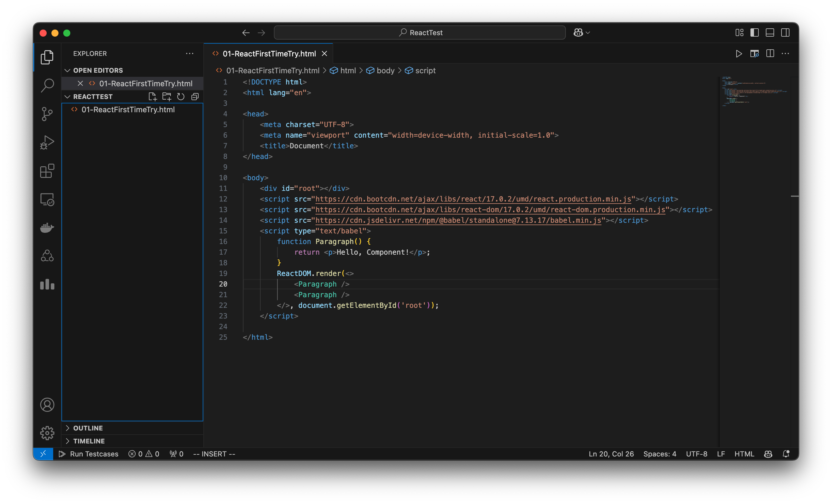Toggle the bottom Panel visibility

[x=770, y=32]
